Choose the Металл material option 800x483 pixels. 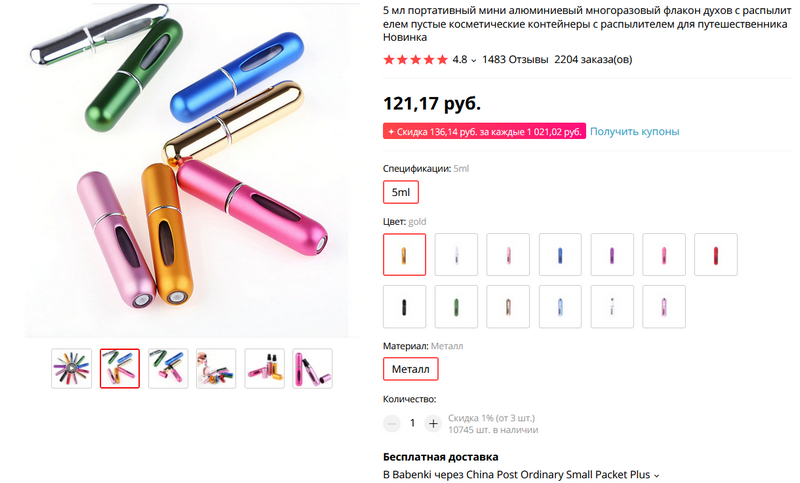tap(410, 369)
